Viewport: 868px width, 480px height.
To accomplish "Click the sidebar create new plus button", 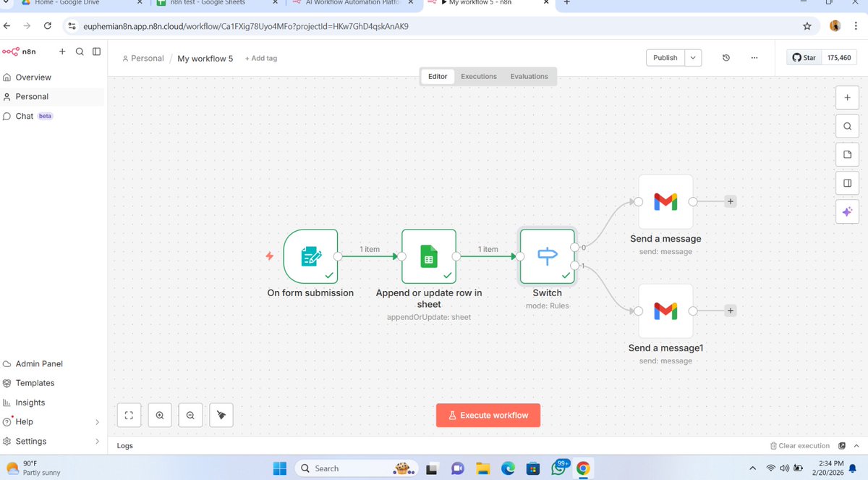I will 62,51.
